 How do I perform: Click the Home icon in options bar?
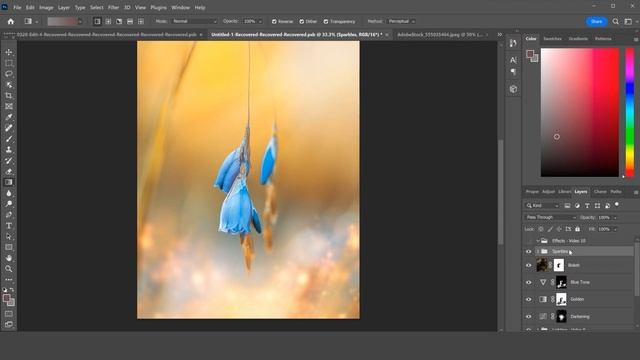pos(11,21)
